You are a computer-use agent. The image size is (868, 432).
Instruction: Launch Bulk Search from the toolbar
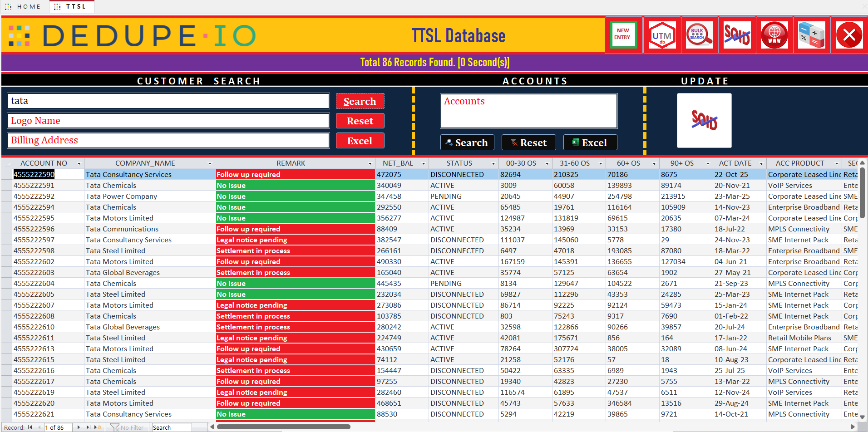click(699, 34)
